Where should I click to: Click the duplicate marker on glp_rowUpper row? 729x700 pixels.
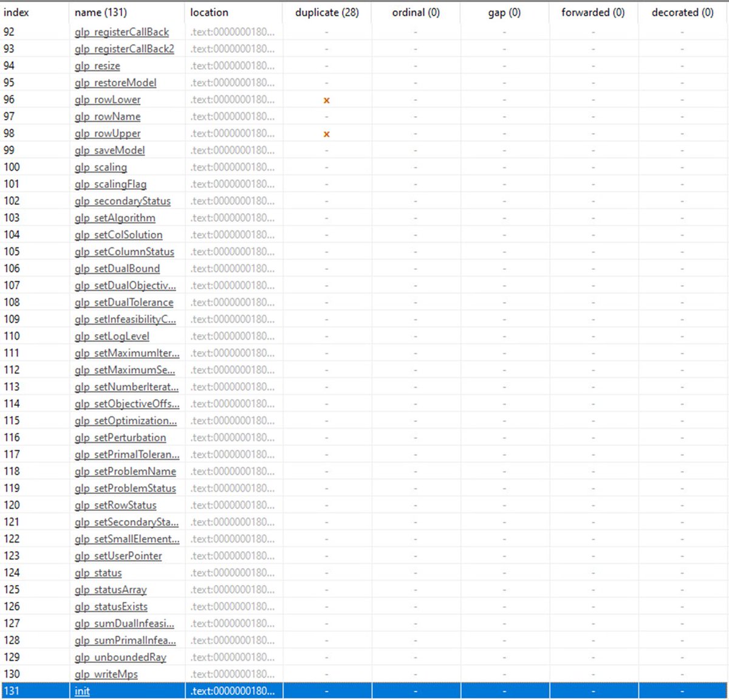326,134
